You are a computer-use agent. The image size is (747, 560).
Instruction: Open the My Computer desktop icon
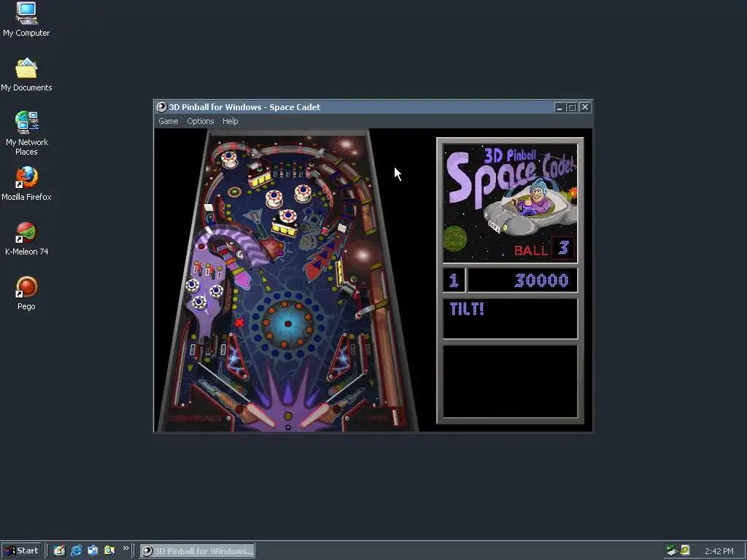tap(26, 20)
